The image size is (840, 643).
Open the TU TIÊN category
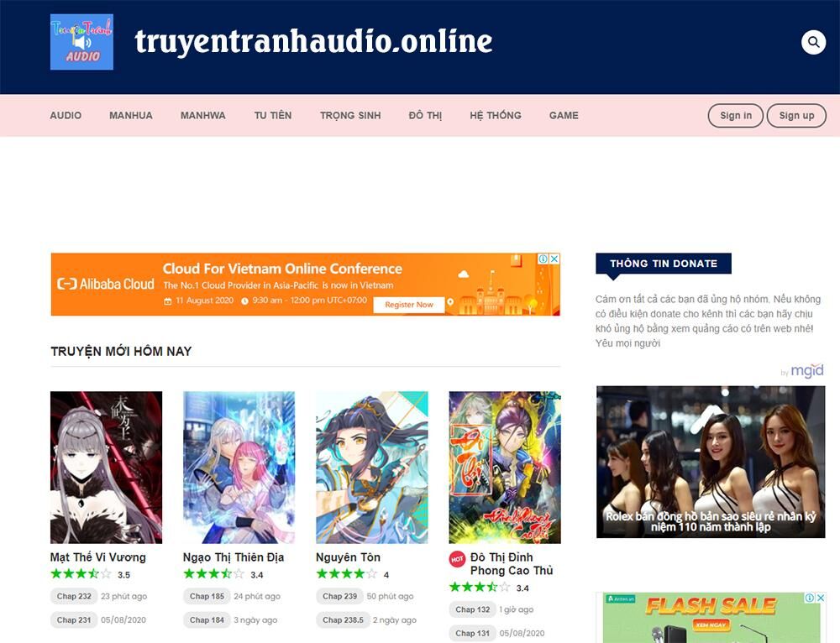tap(272, 115)
